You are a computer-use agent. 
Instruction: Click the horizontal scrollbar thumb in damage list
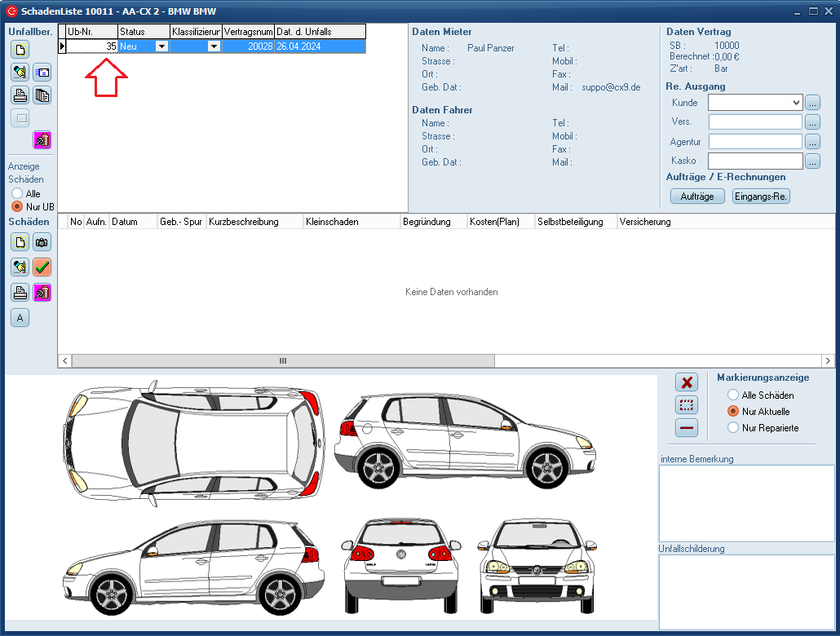point(282,360)
